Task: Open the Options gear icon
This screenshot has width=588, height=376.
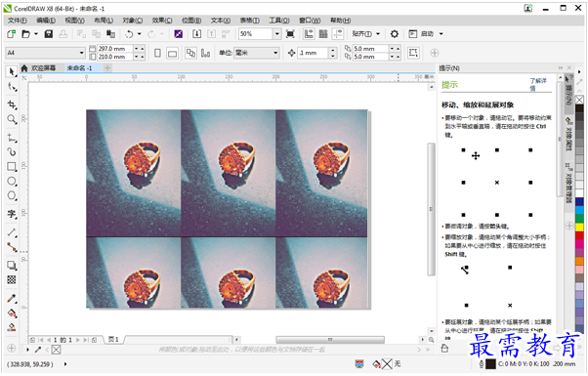Action: point(395,34)
